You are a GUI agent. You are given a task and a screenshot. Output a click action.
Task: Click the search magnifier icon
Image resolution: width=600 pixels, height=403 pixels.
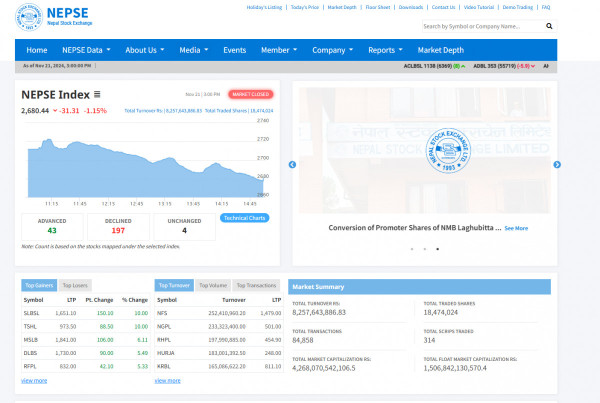coord(549,27)
